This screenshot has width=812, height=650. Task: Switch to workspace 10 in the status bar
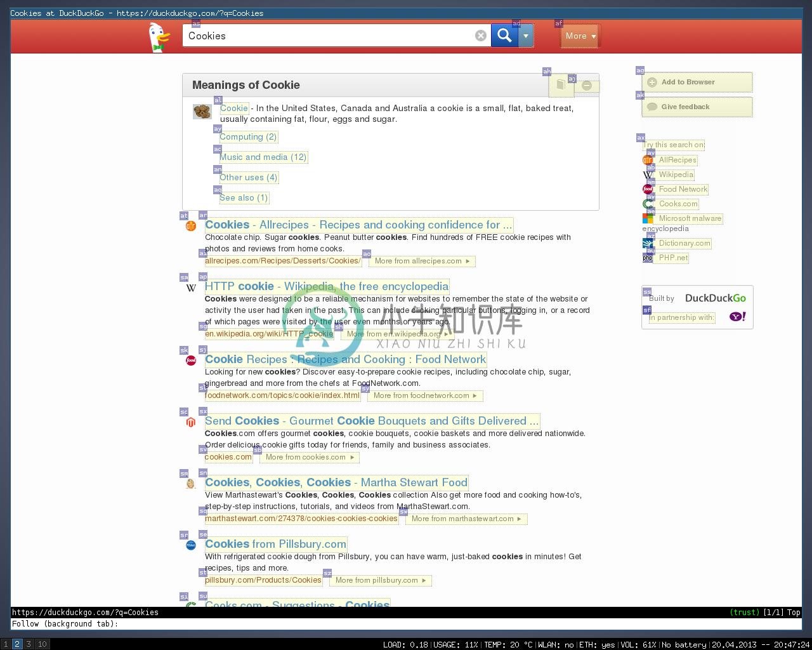[42, 644]
